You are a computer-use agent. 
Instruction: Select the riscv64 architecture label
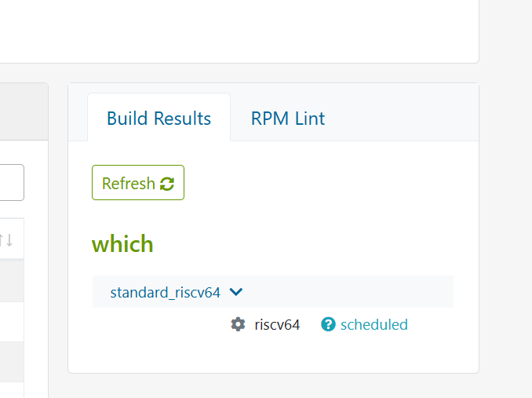[277, 324]
